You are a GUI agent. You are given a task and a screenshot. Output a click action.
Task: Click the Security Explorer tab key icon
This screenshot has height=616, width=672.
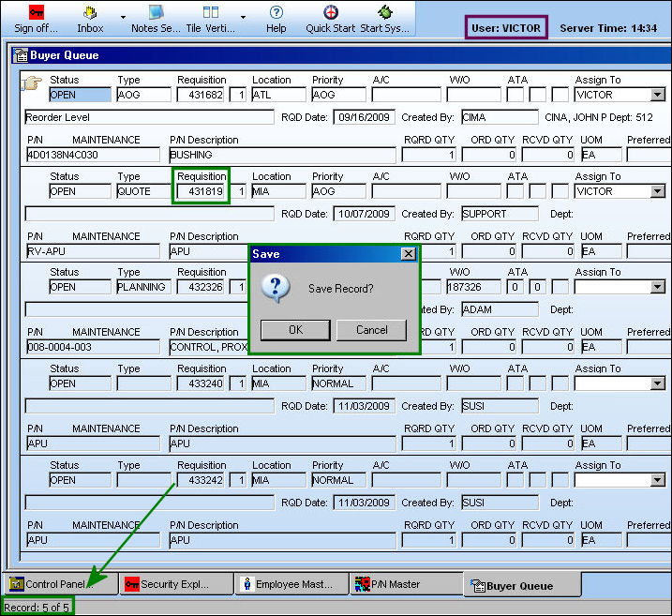tap(132, 584)
